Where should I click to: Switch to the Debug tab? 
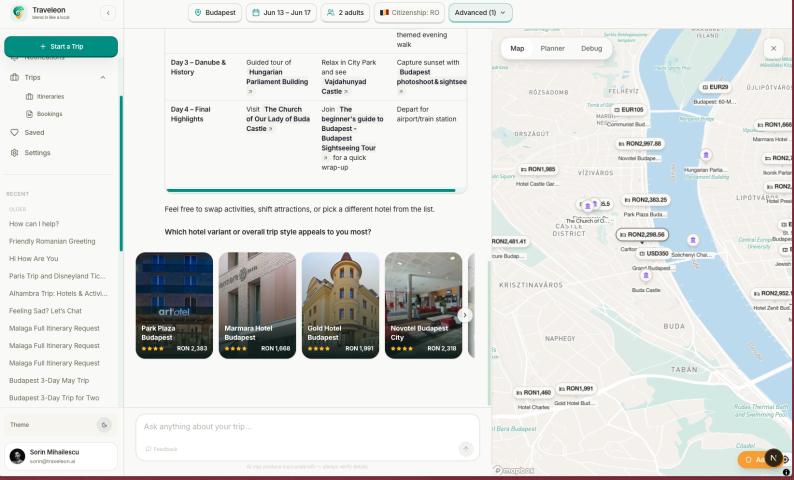pos(591,49)
